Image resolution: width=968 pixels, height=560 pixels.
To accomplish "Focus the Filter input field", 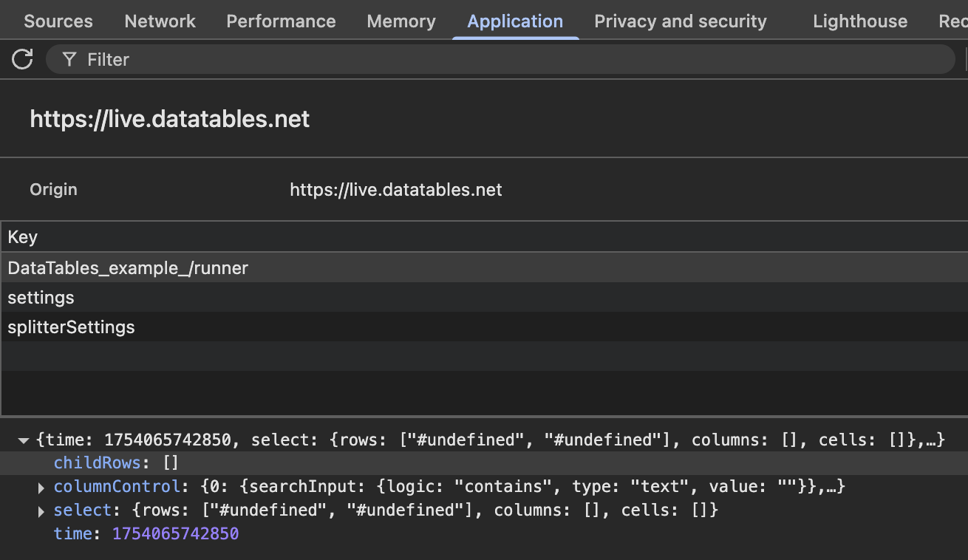I will click(x=500, y=59).
